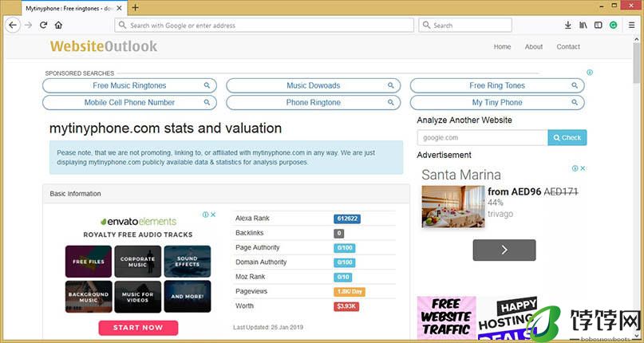Close the envato elements ad
The height and width of the screenshot is (343, 644).
pos(213,215)
